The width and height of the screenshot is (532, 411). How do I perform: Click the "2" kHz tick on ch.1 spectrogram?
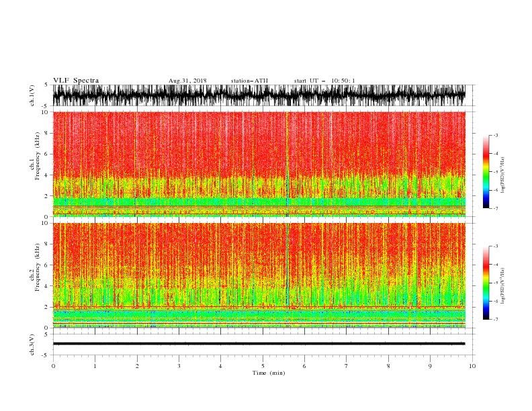pos(47,196)
